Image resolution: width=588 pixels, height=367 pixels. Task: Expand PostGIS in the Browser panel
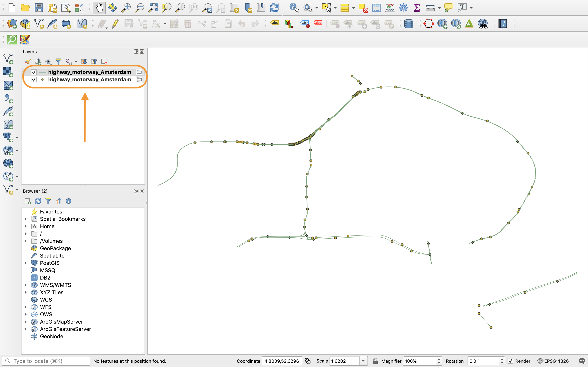click(26, 263)
